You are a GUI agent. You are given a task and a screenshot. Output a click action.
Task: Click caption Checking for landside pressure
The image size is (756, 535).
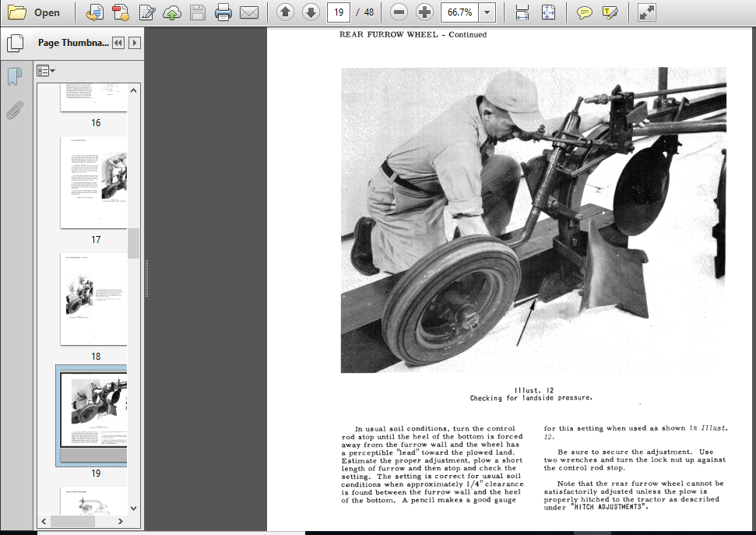pyautogui.click(x=531, y=398)
